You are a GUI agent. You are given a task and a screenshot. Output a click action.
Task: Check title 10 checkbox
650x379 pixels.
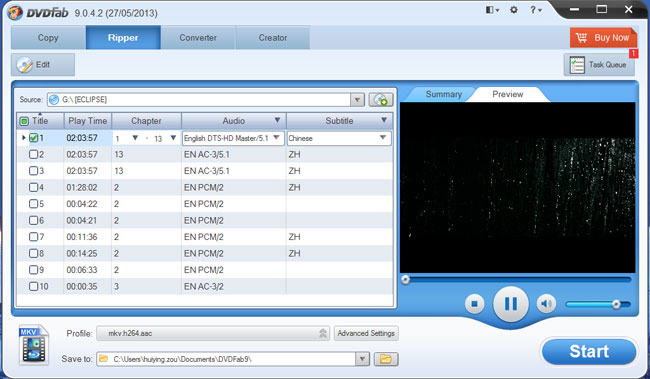coord(34,286)
